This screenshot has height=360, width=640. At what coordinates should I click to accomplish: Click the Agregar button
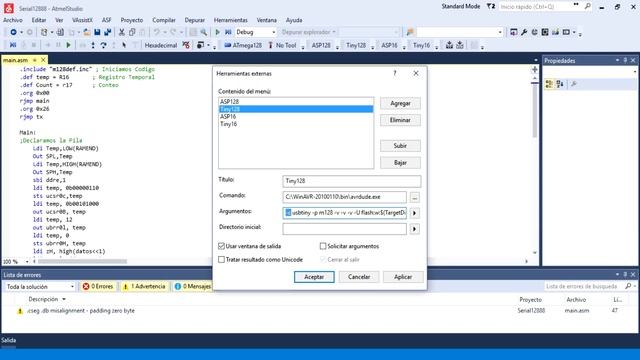tap(400, 103)
